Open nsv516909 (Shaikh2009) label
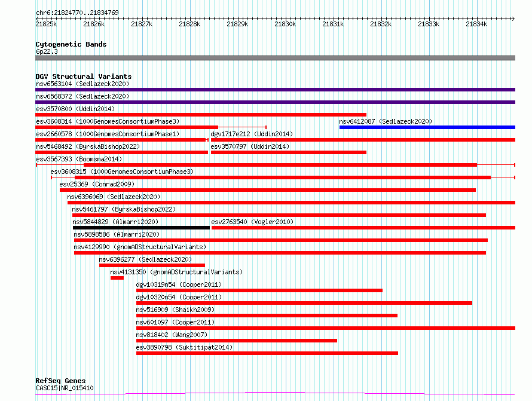Image resolution: width=532 pixels, height=401 pixels. [175, 310]
